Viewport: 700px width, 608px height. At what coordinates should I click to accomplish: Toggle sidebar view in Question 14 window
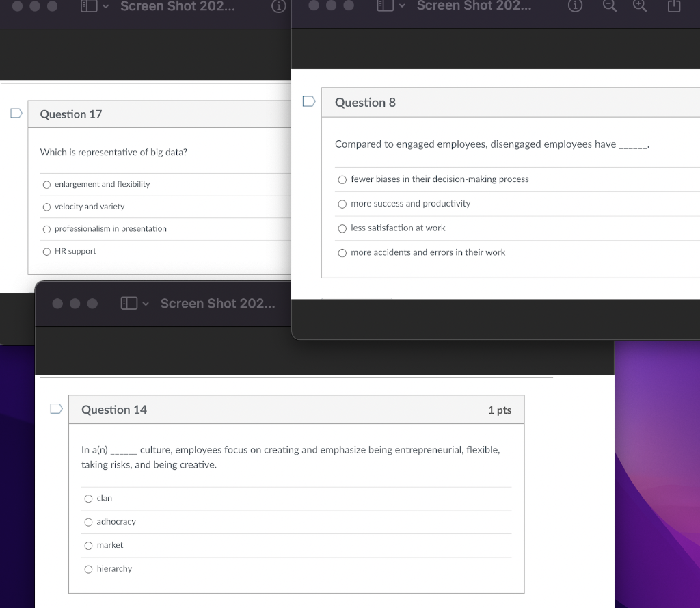pyautogui.click(x=129, y=304)
